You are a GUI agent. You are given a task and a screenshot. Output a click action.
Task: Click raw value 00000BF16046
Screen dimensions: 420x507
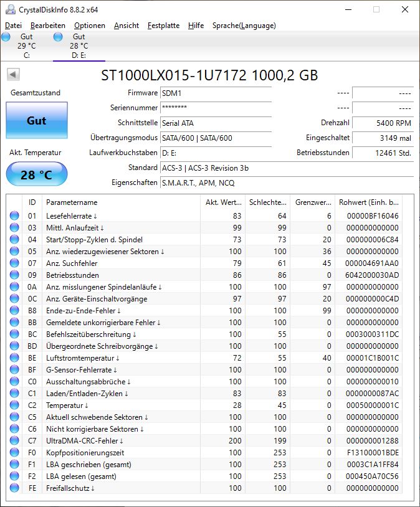373,216
